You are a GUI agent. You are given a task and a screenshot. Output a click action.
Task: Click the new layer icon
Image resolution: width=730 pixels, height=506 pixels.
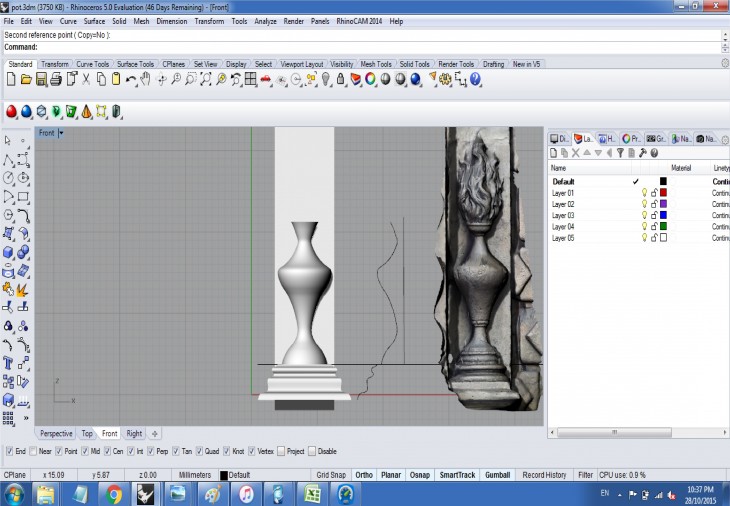point(553,153)
